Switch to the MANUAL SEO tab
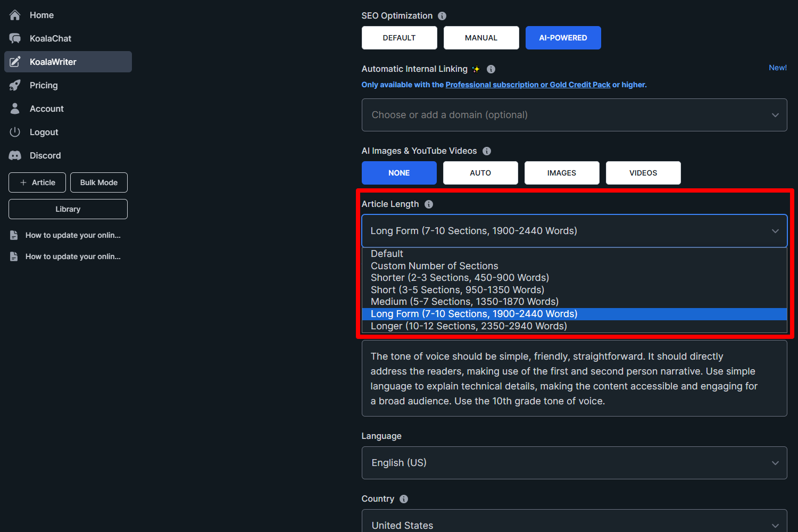 (481, 37)
